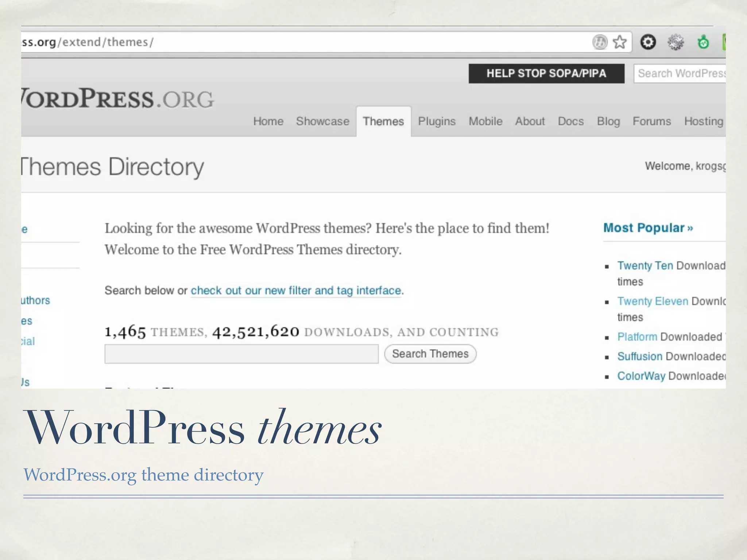
Task: Click the sidebar link ending in 'ial'
Action: (28, 341)
